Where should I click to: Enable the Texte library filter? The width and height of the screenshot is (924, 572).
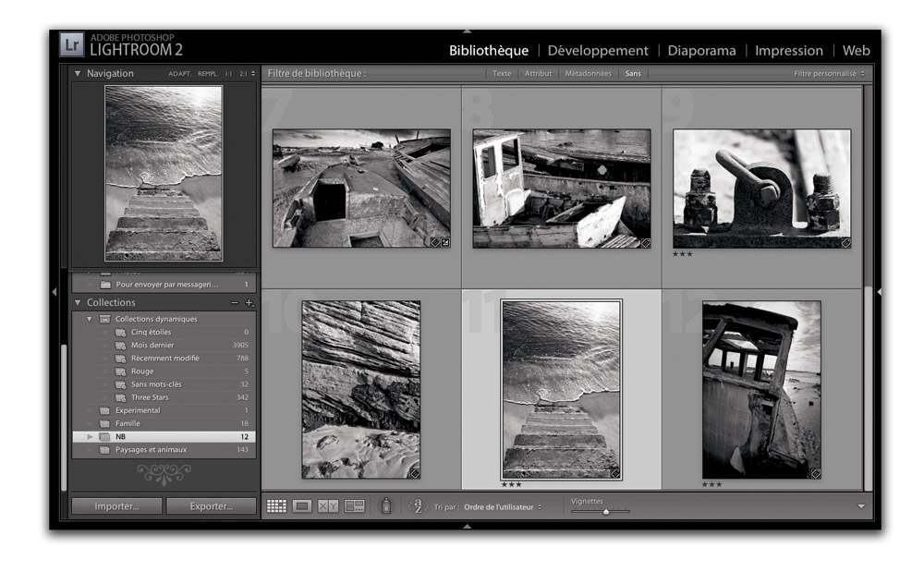[x=502, y=74]
